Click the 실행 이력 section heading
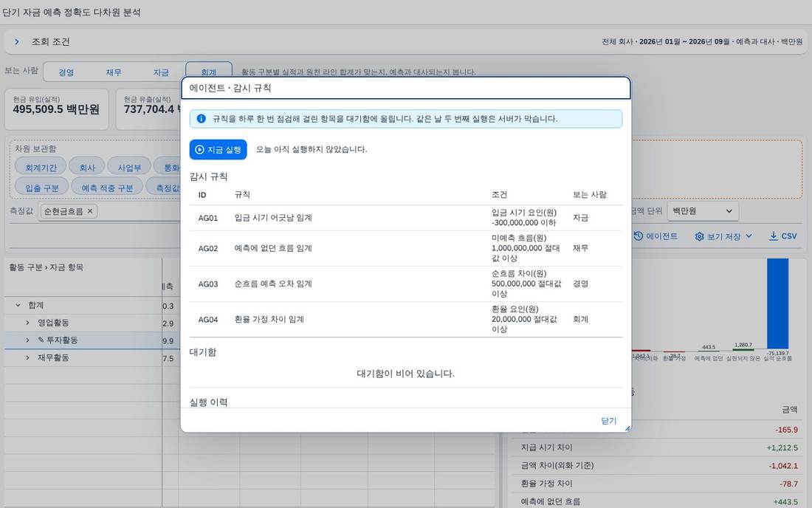Image resolution: width=812 pixels, height=508 pixels. pos(209,402)
